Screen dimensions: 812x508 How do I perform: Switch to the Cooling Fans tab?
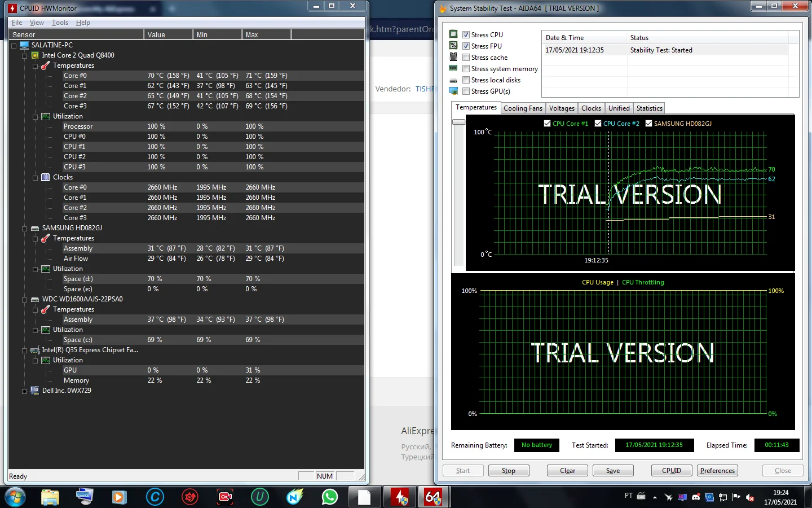tap(523, 108)
